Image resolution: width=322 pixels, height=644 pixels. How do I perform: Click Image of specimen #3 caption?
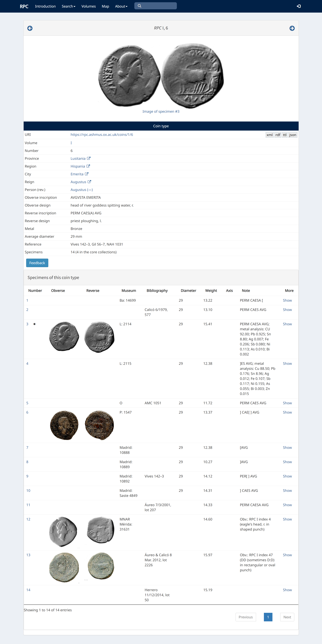[161, 111]
